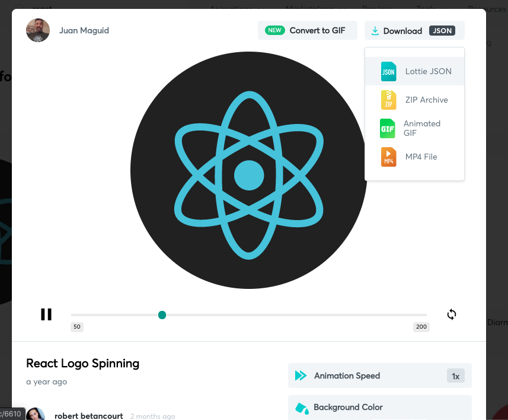Open the Preview menu
Viewport: 508px width, 420px height.
376,9
